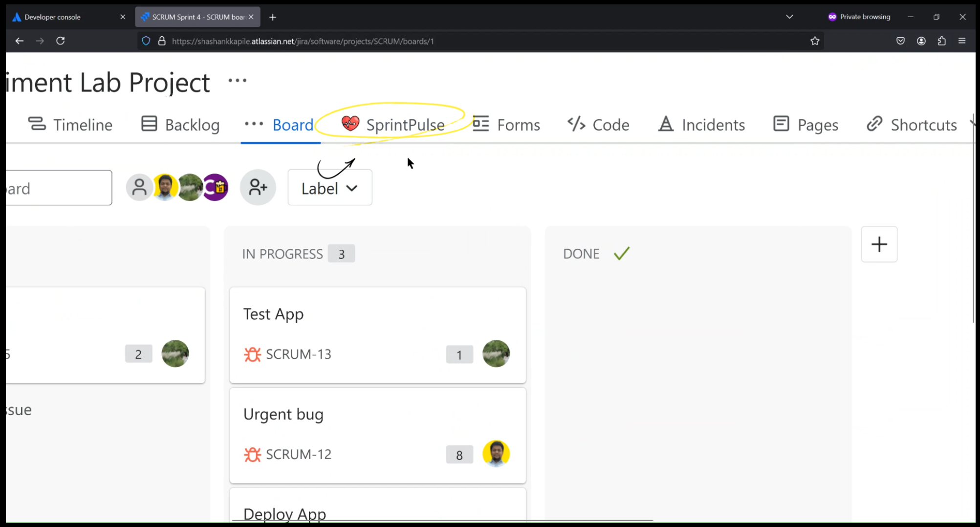Click the tracking protection shield icon
Viewport: 980px width, 527px height.
click(x=146, y=41)
